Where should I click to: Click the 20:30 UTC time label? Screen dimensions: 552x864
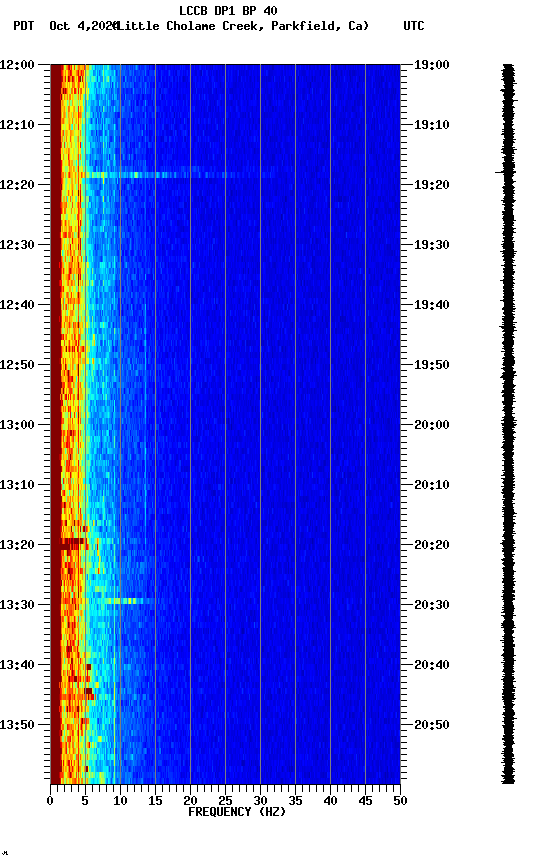coord(432,606)
